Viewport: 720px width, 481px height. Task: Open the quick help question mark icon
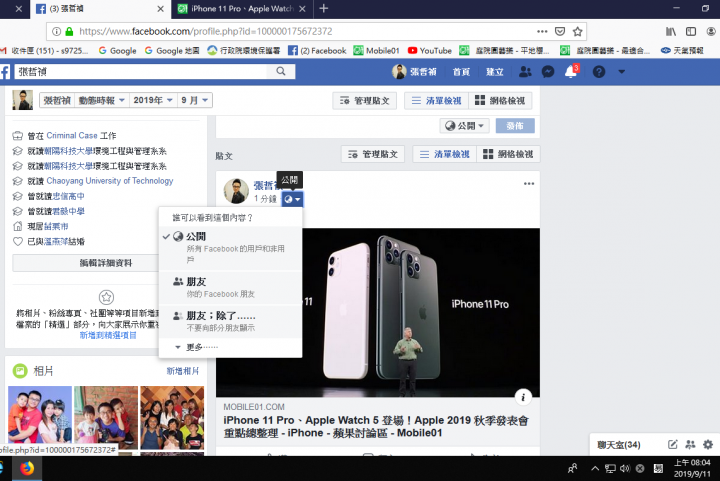coord(599,72)
